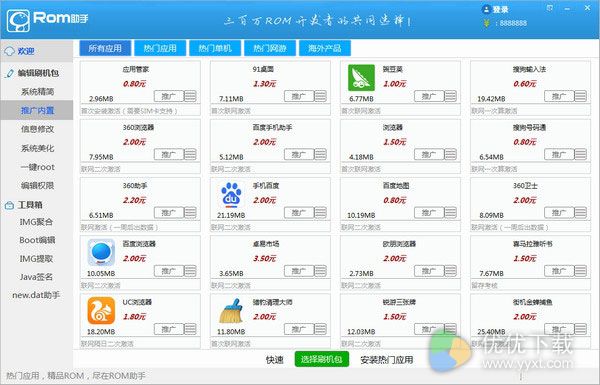
Task: Click the green 选择刷机包 button
Action: click(321, 359)
